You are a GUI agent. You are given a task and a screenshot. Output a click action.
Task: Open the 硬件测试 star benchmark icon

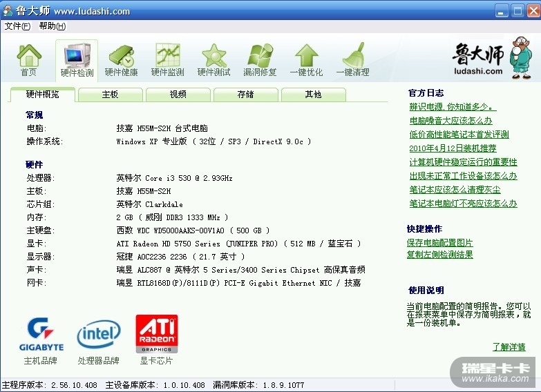tap(214, 60)
